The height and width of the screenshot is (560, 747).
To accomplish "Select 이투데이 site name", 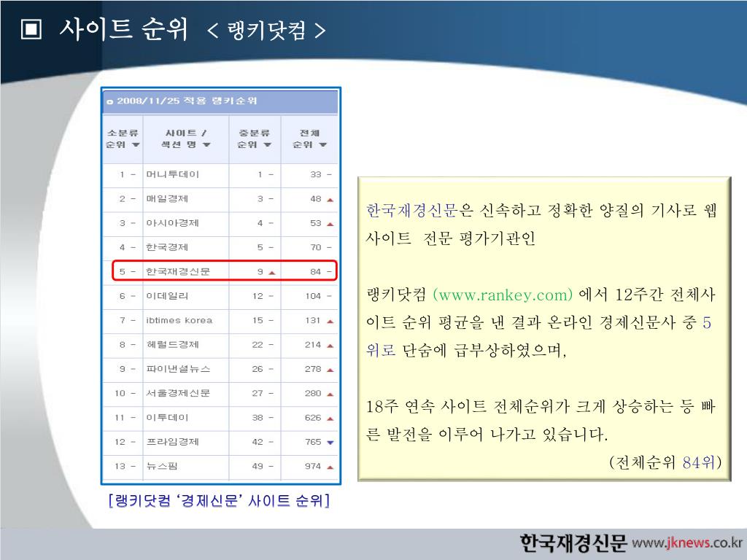I will (x=167, y=417).
